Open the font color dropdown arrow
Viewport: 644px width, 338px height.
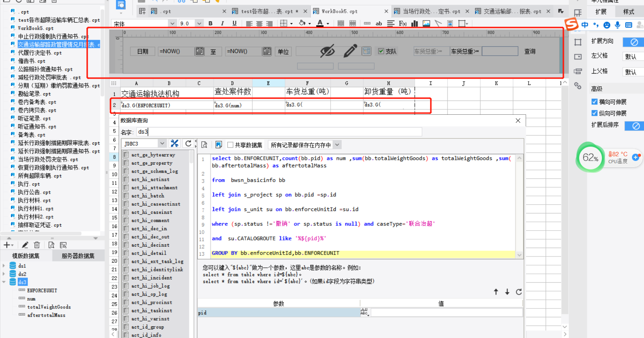pos(328,24)
